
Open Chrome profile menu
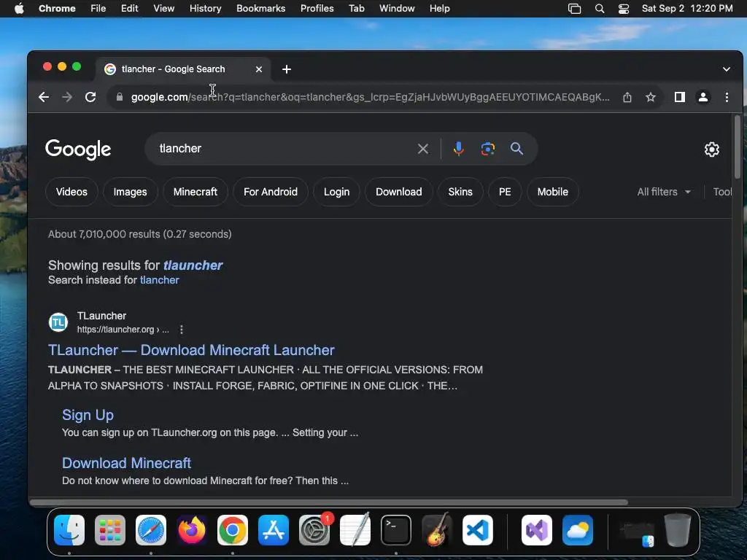click(703, 97)
